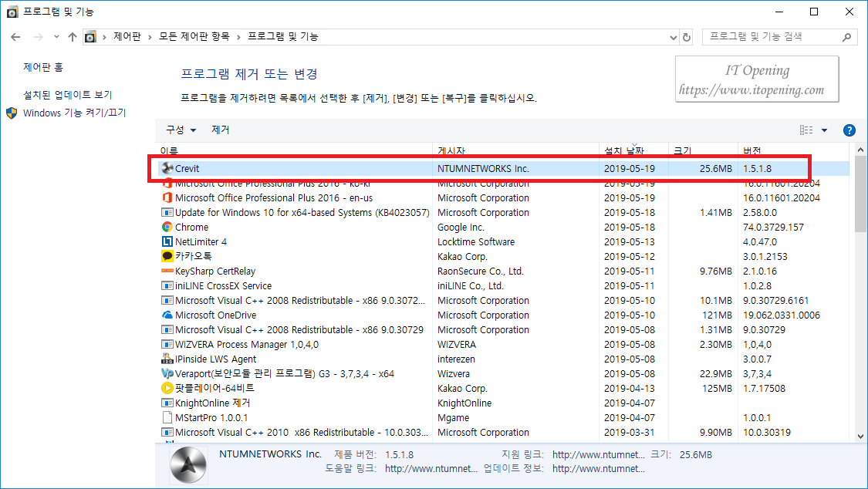
Task: Navigate to 제어판 breadcrumb
Action: pos(127,36)
